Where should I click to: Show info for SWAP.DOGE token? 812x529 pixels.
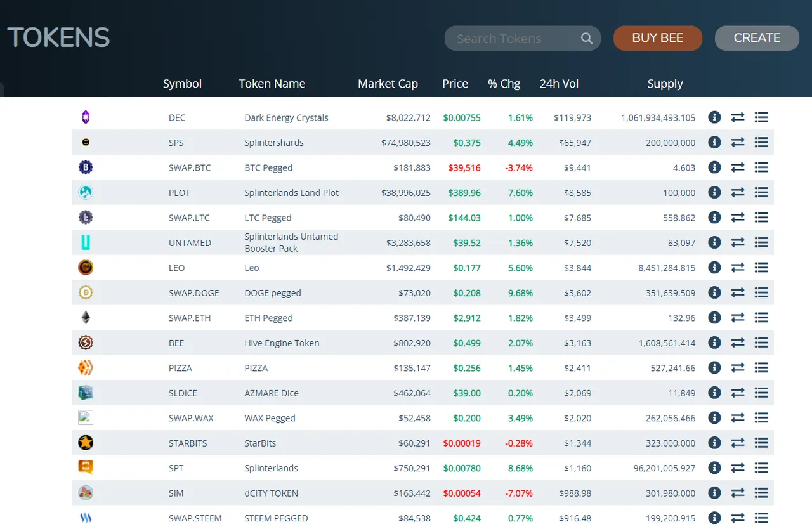tap(714, 292)
